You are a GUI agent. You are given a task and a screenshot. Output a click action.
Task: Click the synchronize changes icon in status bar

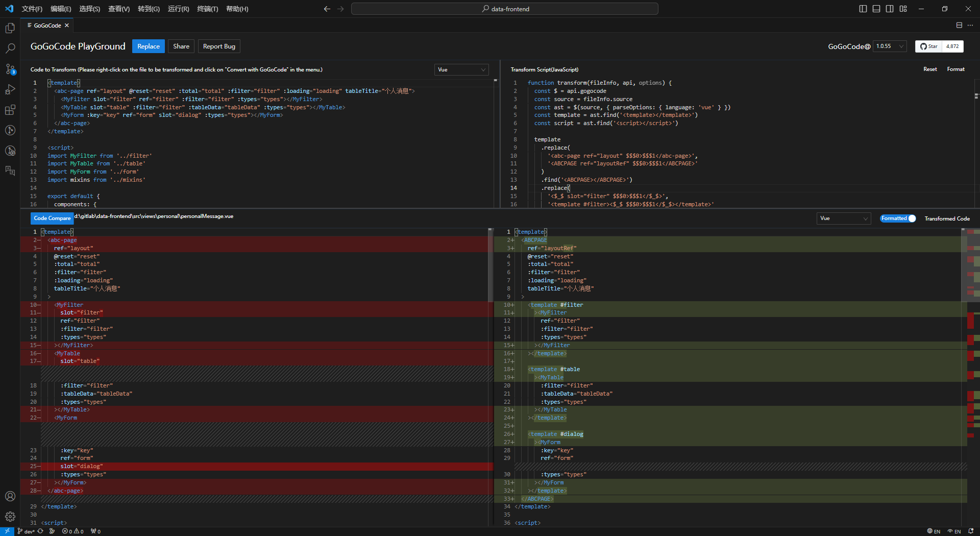click(40, 531)
